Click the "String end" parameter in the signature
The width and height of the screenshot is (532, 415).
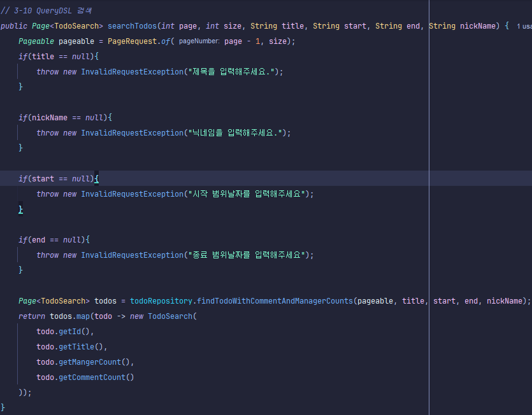[x=398, y=26]
